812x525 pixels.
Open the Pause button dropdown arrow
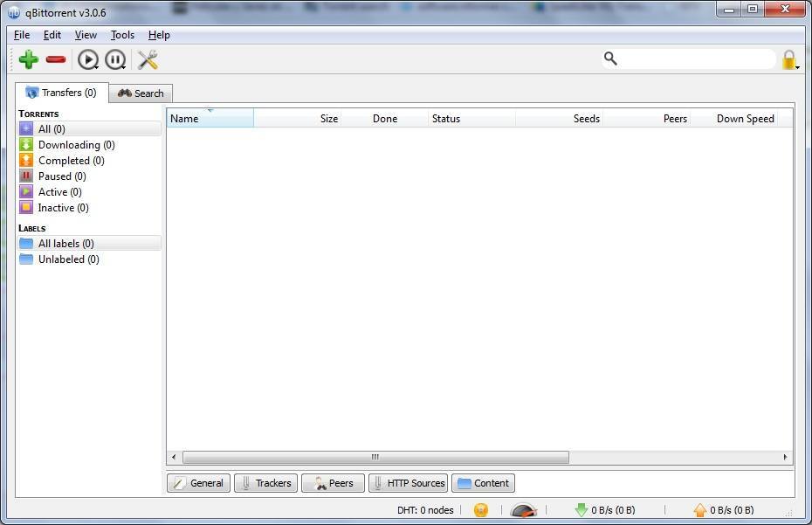click(x=124, y=66)
